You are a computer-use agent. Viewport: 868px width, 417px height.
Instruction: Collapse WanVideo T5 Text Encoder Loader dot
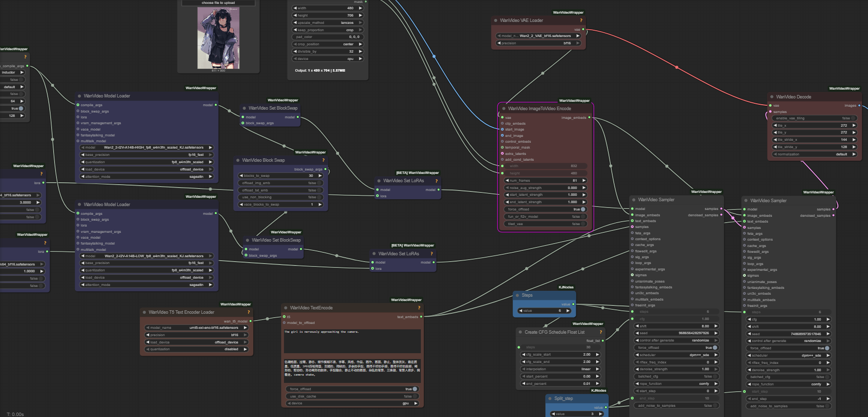pyautogui.click(x=144, y=312)
